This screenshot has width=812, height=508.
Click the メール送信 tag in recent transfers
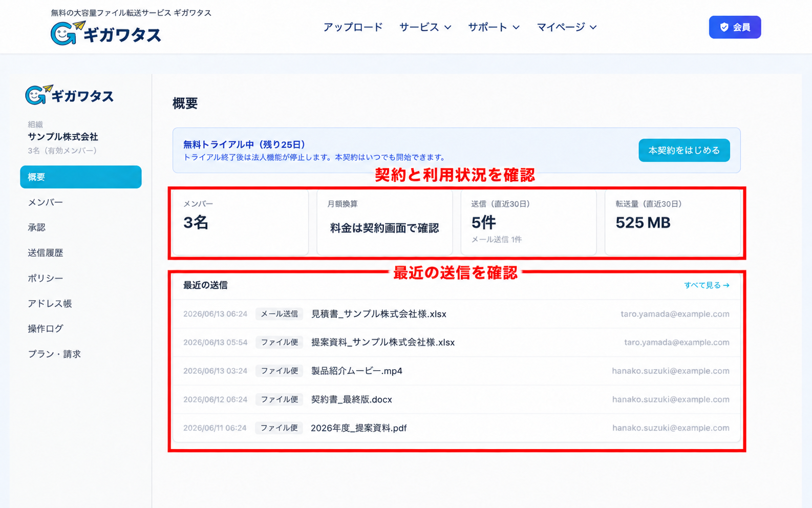pyautogui.click(x=279, y=314)
